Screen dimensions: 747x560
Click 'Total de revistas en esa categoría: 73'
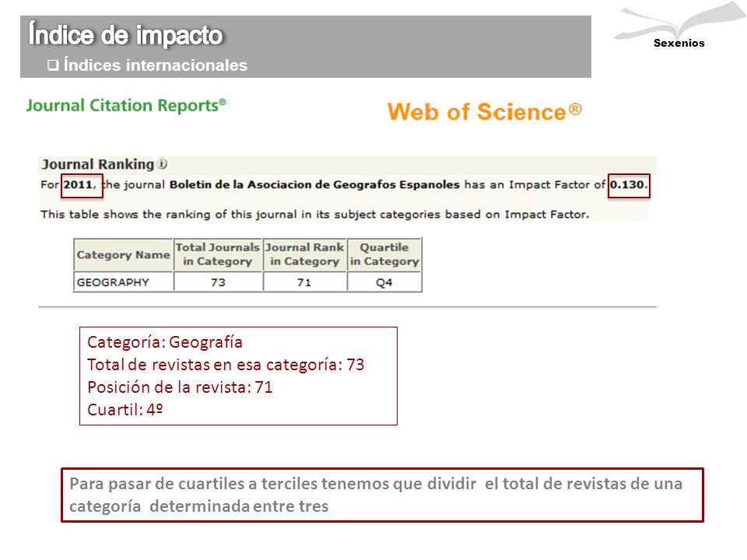(226, 365)
